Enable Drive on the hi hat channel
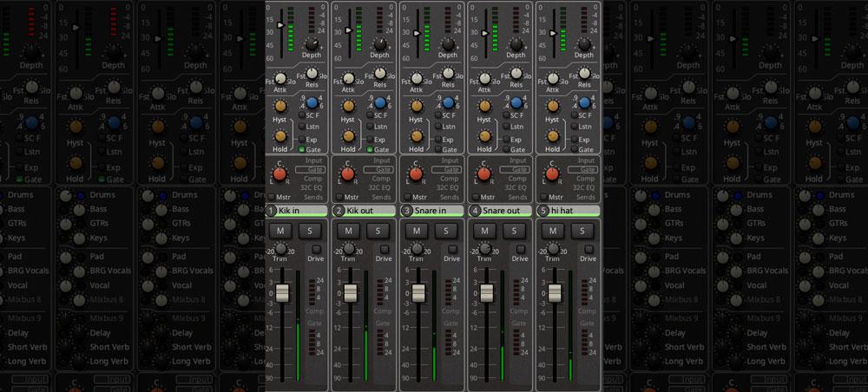The height and width of the screenshot is (392, 868). tap(588, 249)
